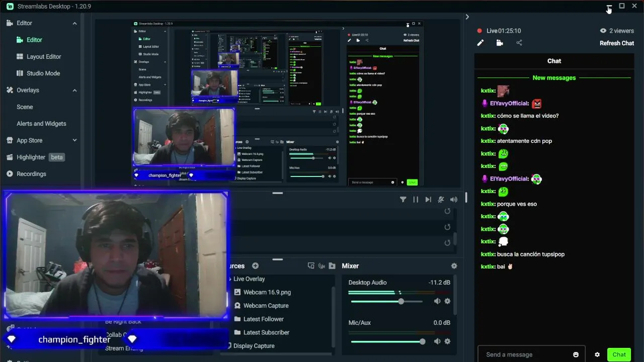Click the -11.2 dB Desktop Audio value

point(439,283)
